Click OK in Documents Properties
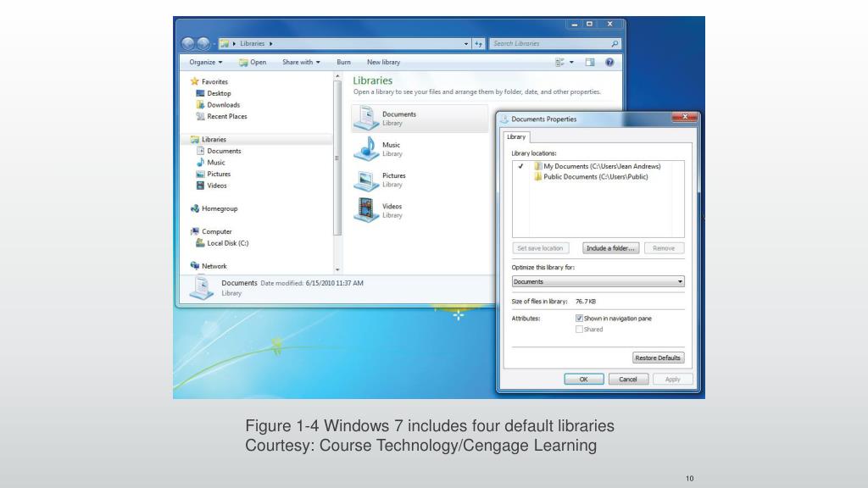 click(584, 380)
